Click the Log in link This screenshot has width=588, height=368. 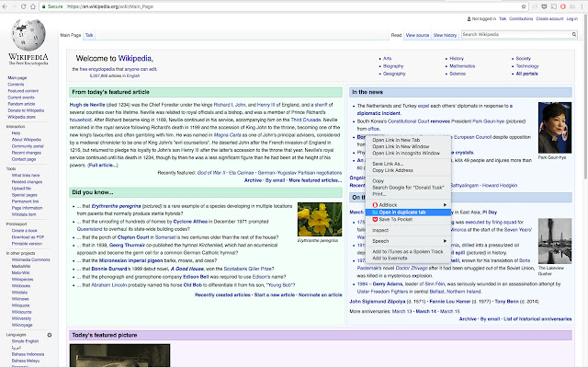571,18
